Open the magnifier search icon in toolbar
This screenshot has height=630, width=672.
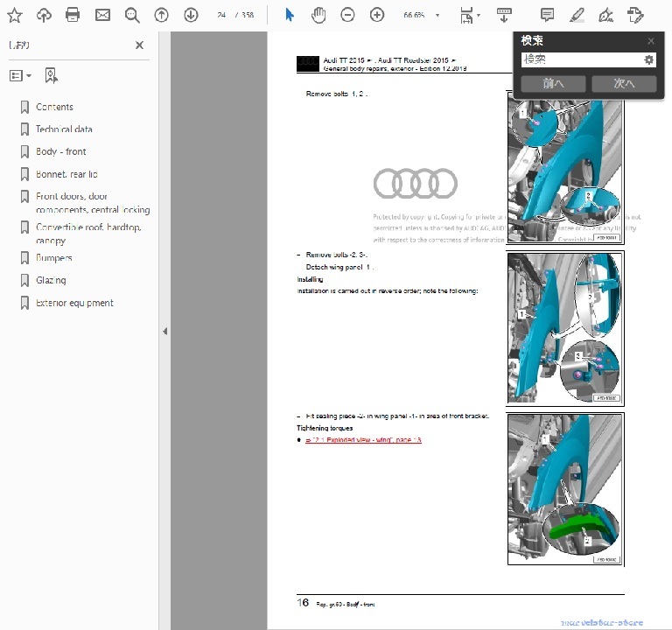(132, 16)
